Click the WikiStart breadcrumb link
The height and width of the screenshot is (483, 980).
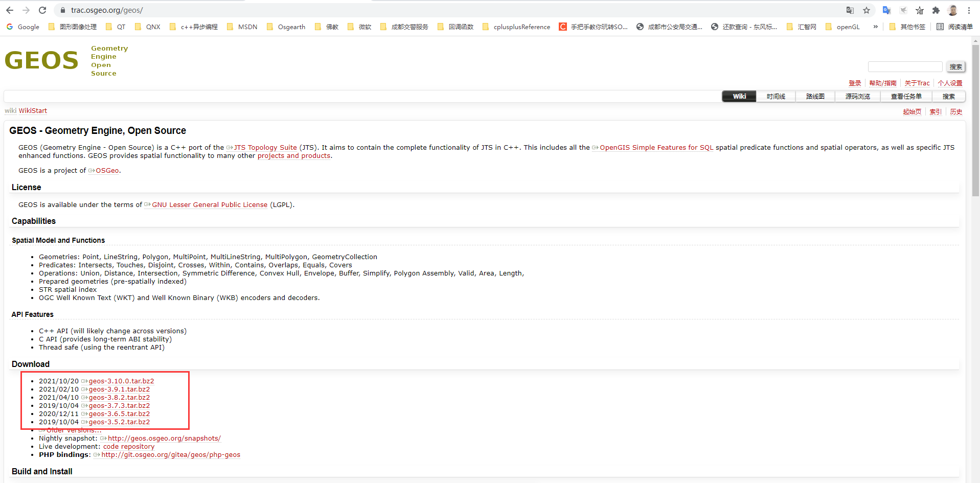(x=33, y=111)
